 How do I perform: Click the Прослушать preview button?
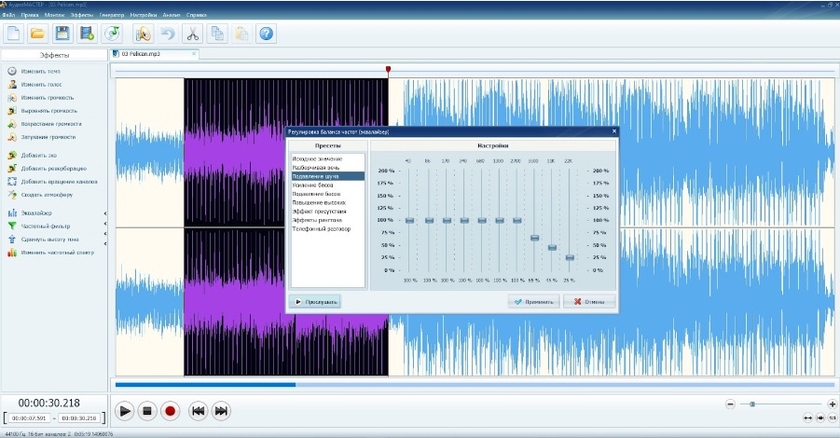316,301
